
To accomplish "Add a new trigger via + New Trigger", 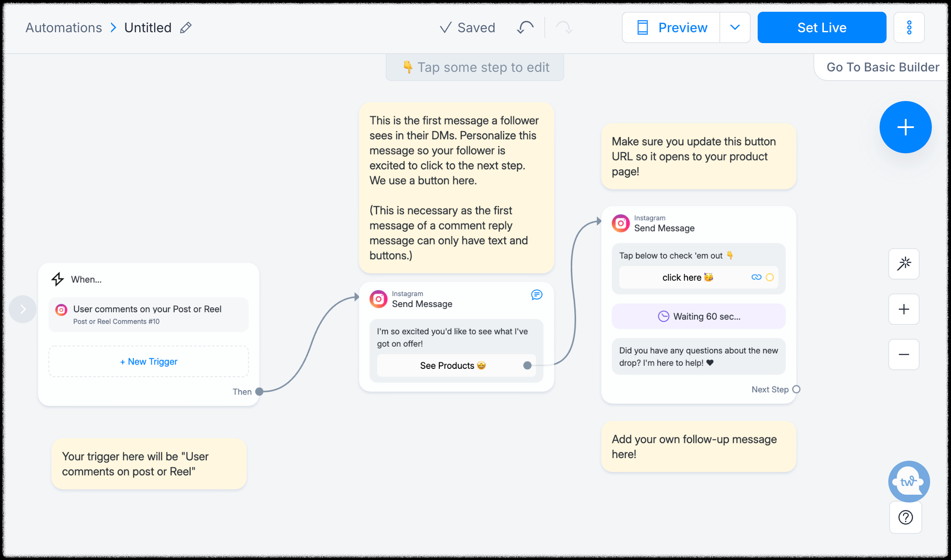I will pos(148,361).
